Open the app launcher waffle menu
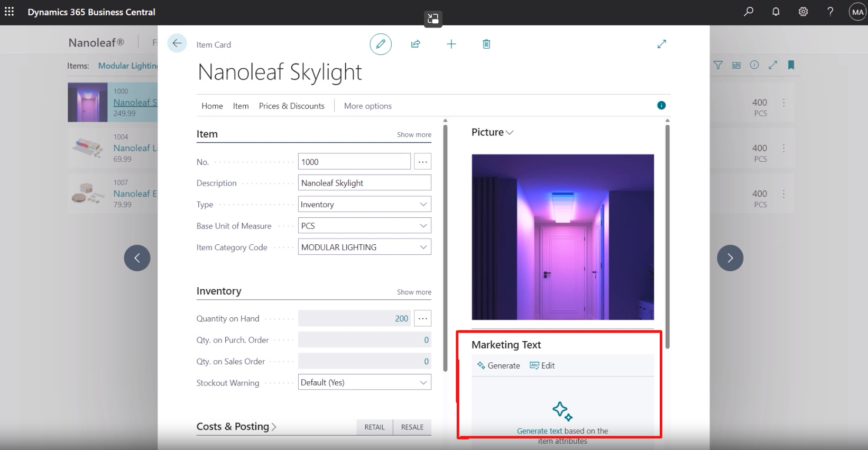 tap(10, 12)
